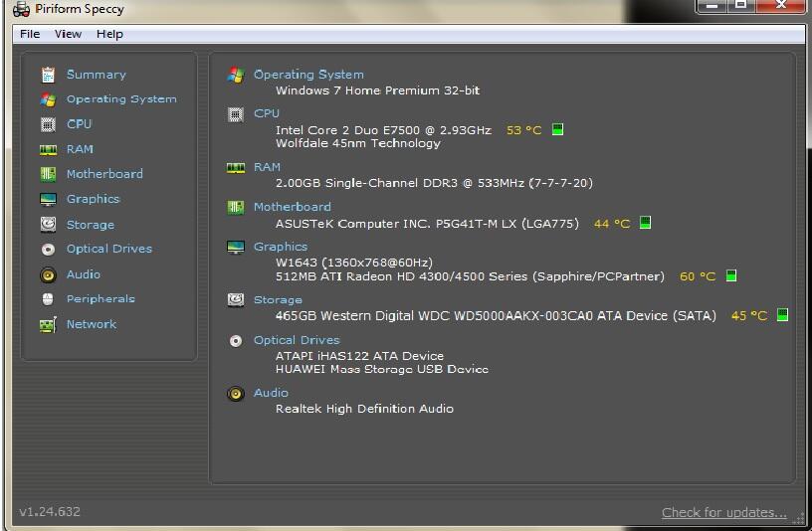The height and width of the screenshot is (531, 812).
Task: Click the Graphics monitor icon in sidebar
Action: point(48,199)
